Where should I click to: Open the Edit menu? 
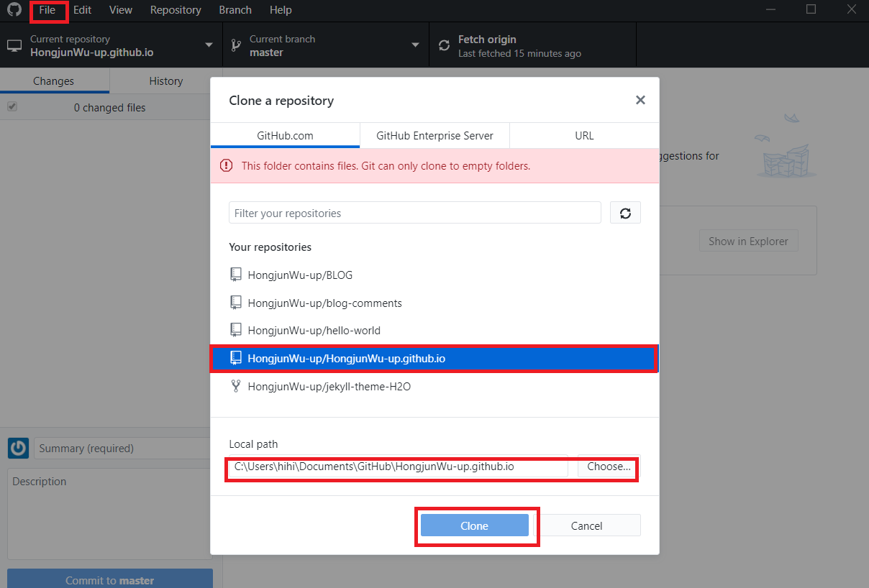[82, 10]
